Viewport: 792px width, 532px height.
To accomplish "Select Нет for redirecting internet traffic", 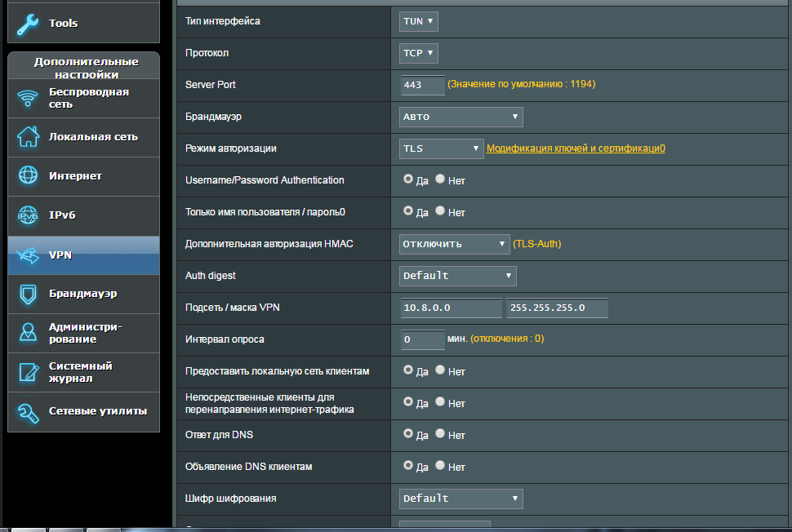I will click(440, 401).
